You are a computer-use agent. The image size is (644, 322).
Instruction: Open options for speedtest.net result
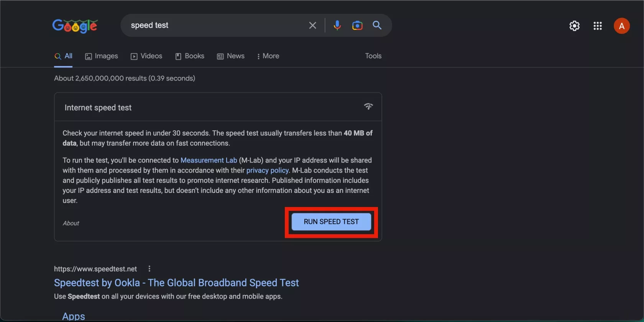pyautogui.click(x=149, y=269)
